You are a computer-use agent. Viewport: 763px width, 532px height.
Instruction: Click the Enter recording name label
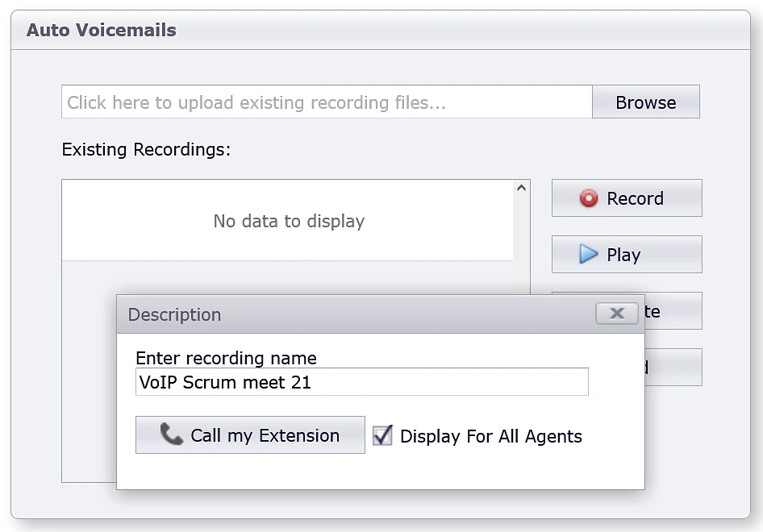coord(227,358)
